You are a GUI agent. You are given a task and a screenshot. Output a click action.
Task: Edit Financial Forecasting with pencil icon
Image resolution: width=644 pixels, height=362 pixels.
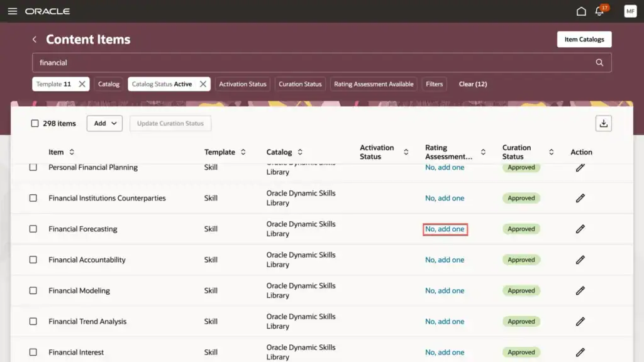coord(580,229)
